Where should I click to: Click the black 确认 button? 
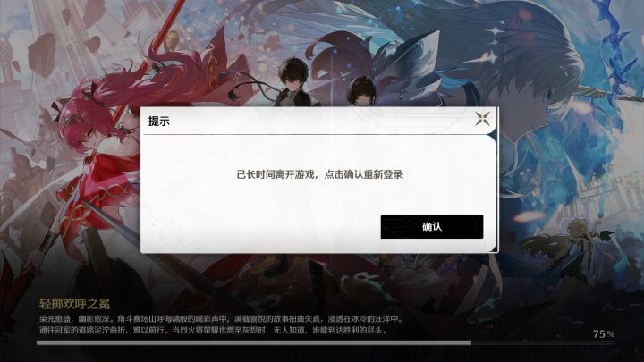432,226
